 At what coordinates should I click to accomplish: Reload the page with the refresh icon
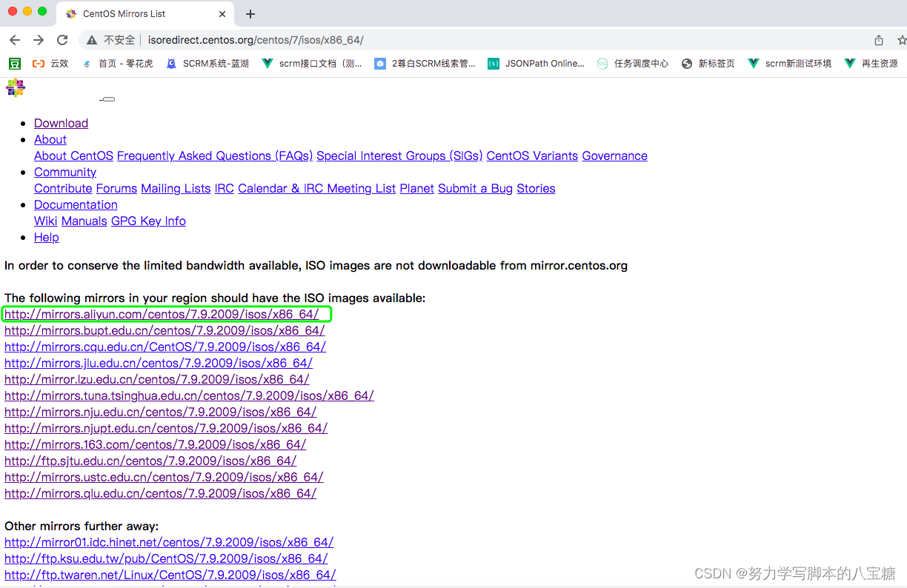pos(62,40)
